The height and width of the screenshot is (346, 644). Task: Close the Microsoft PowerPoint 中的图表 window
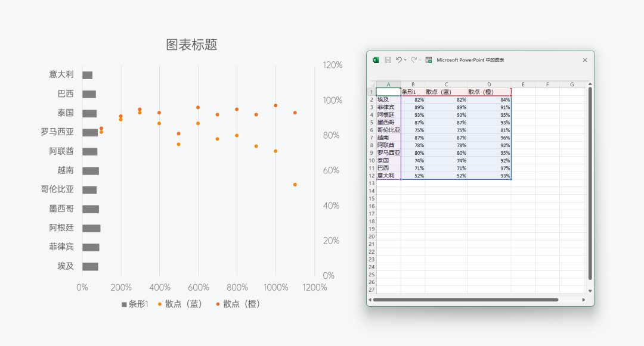tap(584, 60)
